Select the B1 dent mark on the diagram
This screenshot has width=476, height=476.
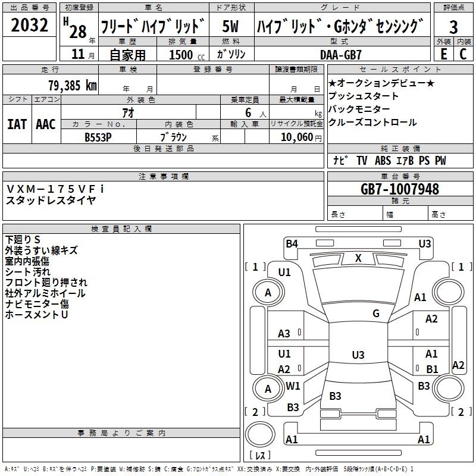(432, 369)
